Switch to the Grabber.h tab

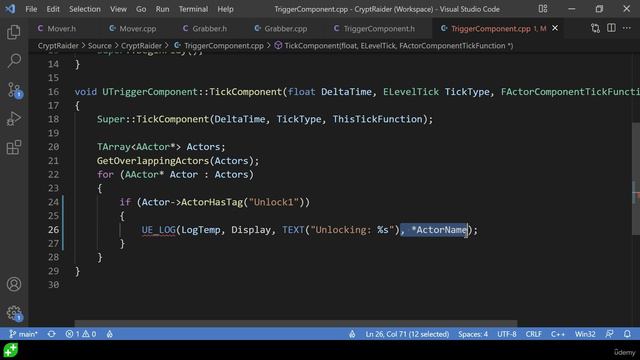(205, 28)
